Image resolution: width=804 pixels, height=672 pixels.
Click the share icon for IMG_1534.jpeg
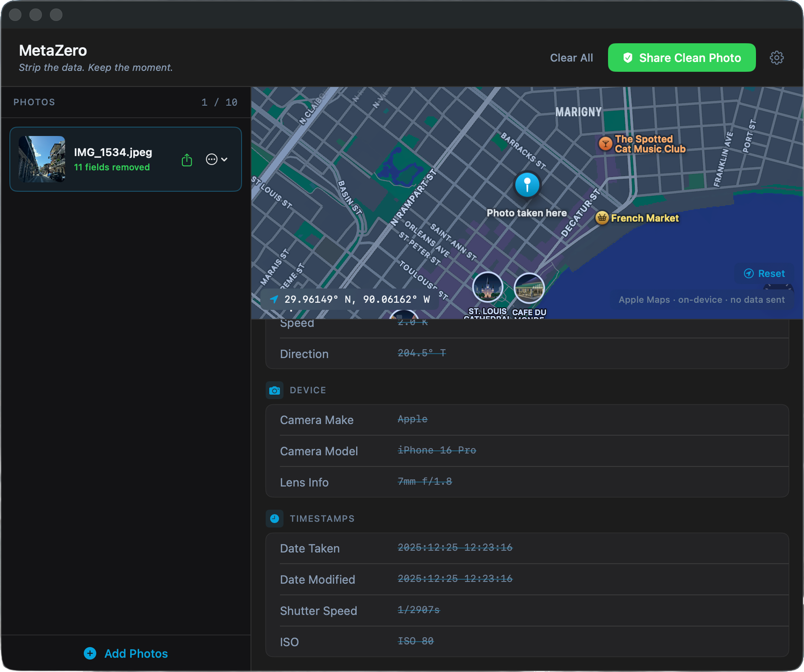[x=187, y=160]
